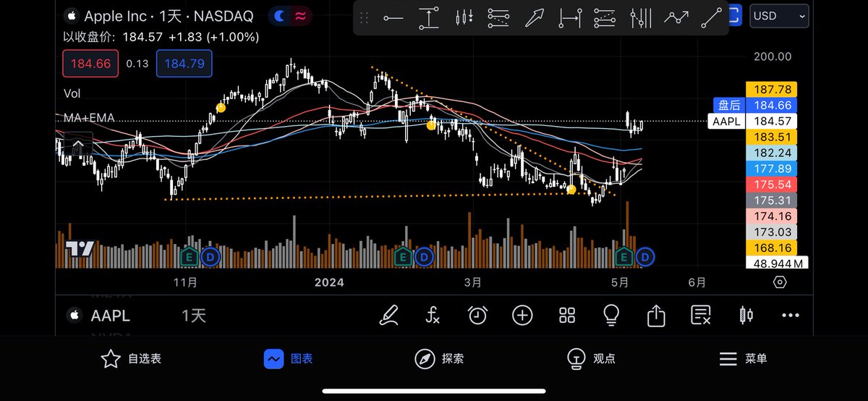Select the slider-style tool beside the Fibonacci channel

pos(641,17)
